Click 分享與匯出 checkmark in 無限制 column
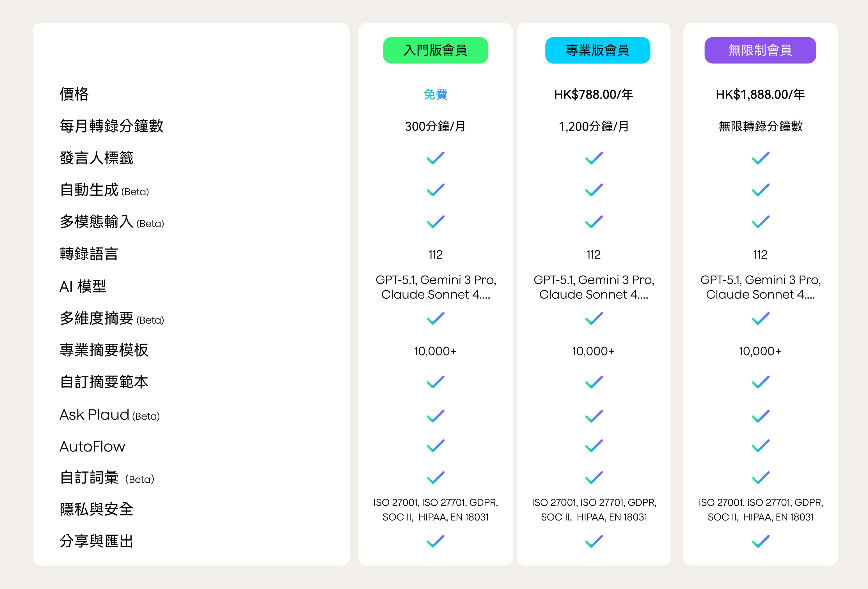The image size is (868, 589). click(761, 541)
